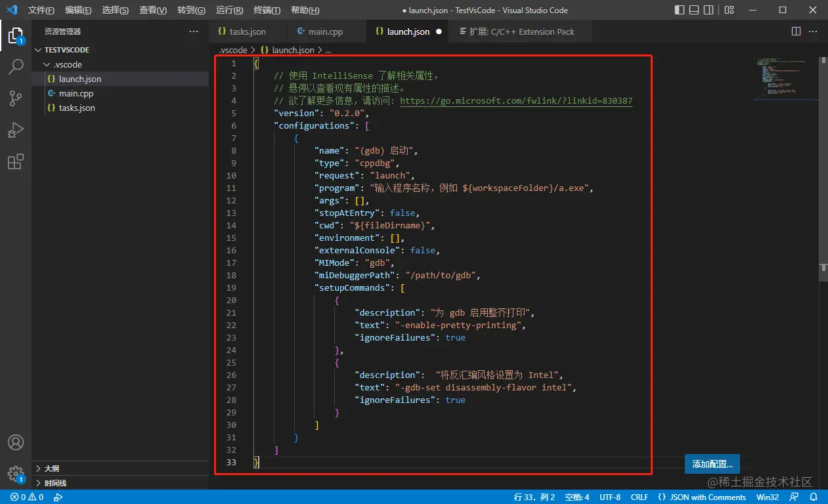
Task: Click the 添加配置 button
Action: click(x=712, y=463)
